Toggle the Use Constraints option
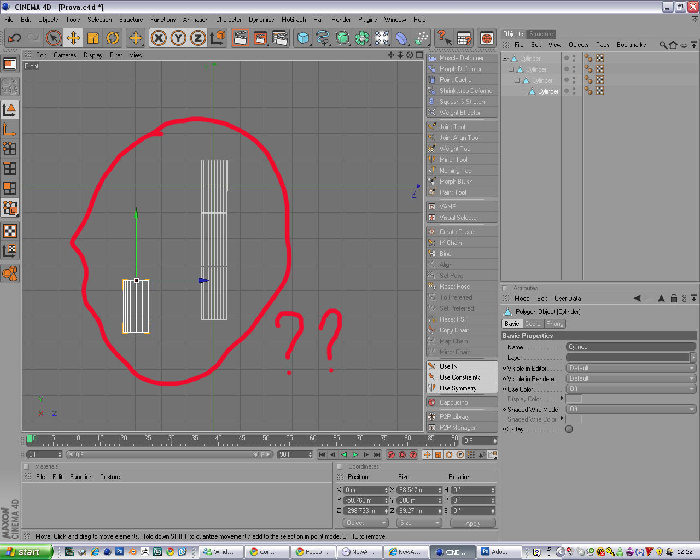Screen dimensions: 700x560 point(462,377)
